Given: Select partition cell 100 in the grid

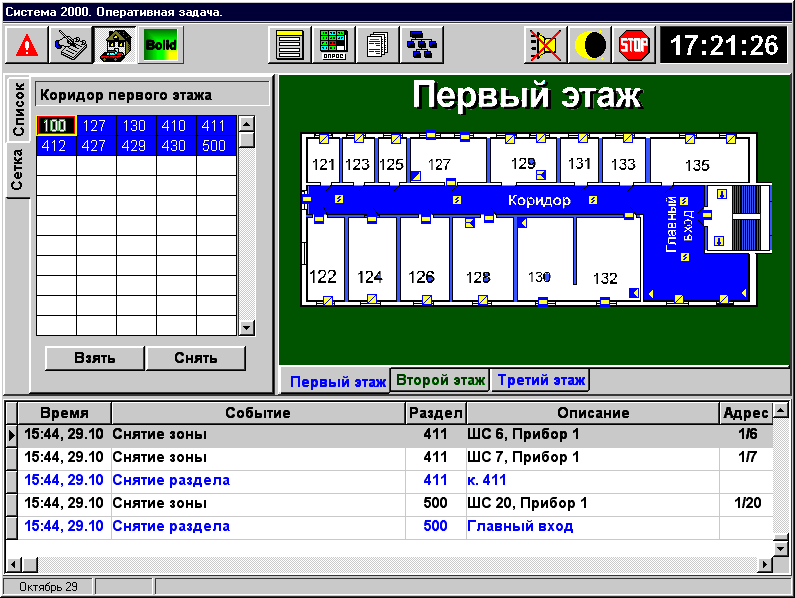Looking at the screenshot, I should pos(56,126).
